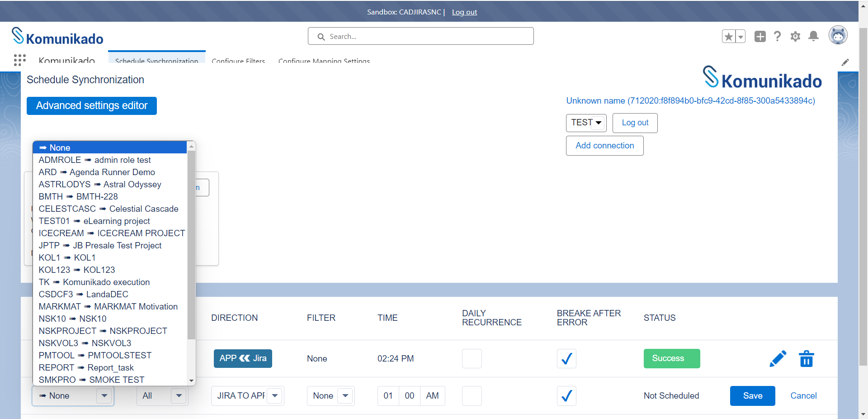The height and width of the screenshot is (419, 868).
Task: Click the project list scrollbar down arrow
Action: pyautogui.click(x=191, y=381)
